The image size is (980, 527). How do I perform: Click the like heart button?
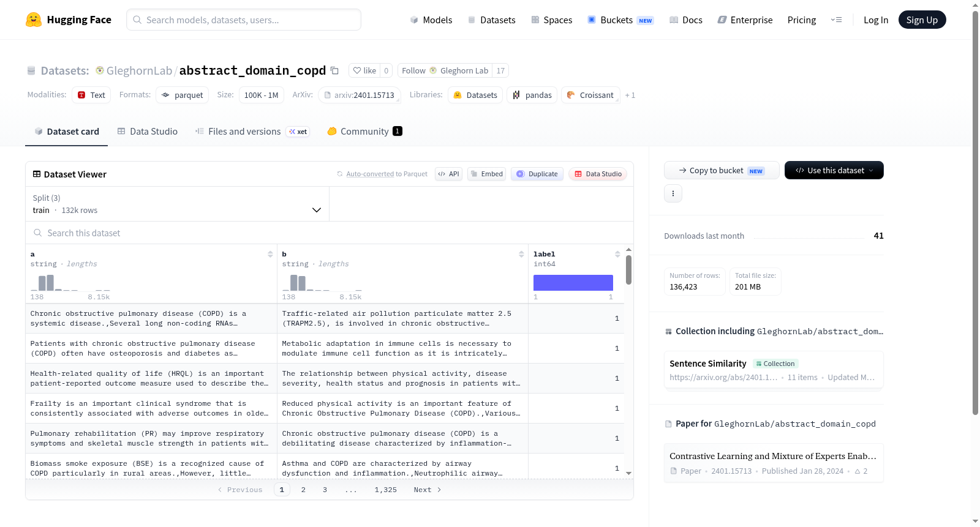tap(364, 70)
